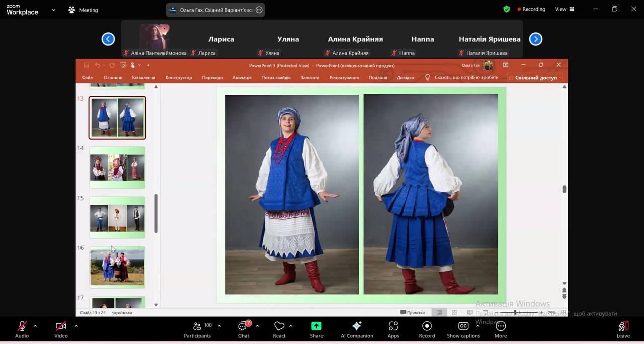Open the Zoom Chat panel
The width and height of the screenshot is (644, 344).
(244, 327)
